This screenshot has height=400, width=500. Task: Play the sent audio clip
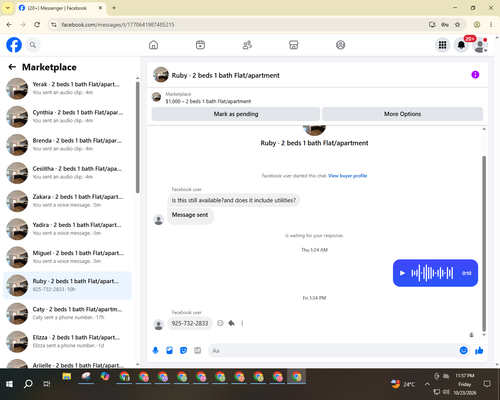point(402,273)
